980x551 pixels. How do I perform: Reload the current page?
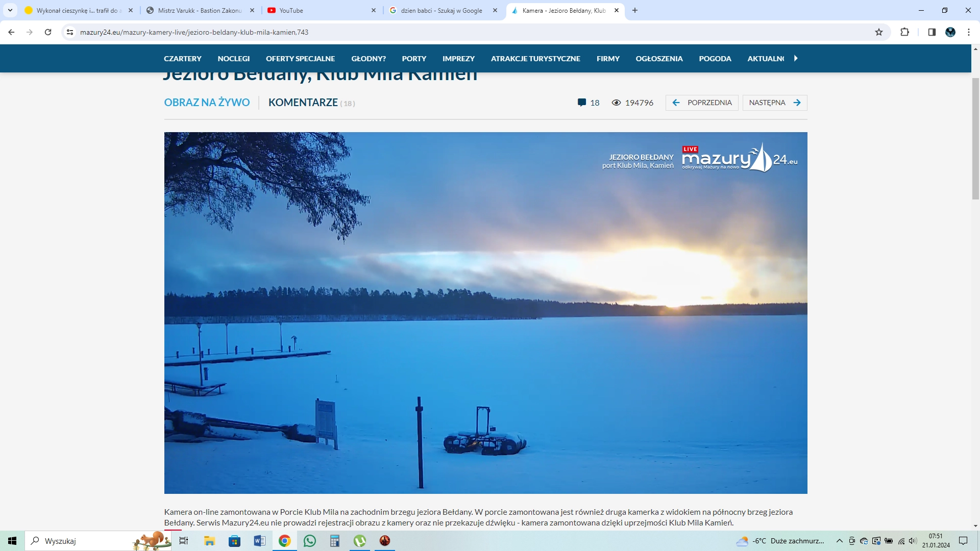48,32
